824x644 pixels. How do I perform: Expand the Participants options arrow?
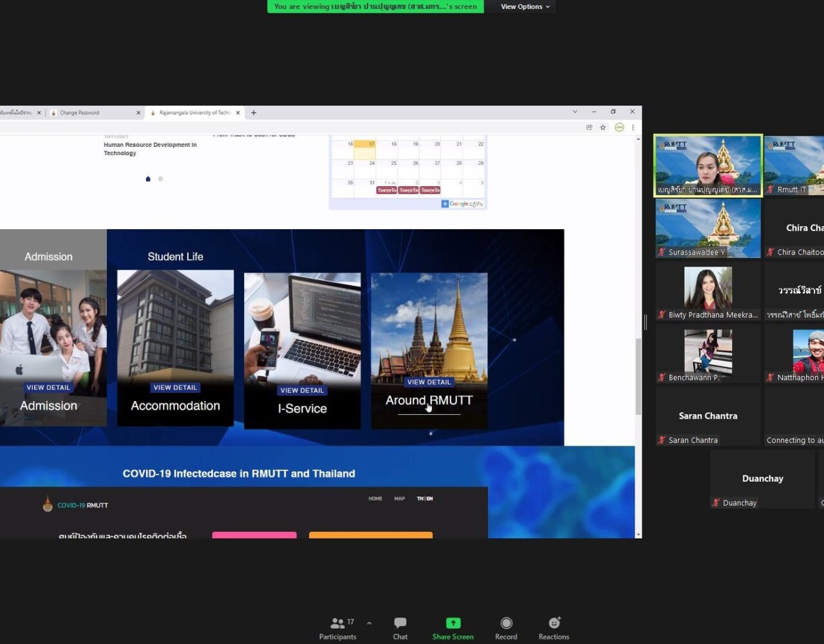(x=369, y=623)
